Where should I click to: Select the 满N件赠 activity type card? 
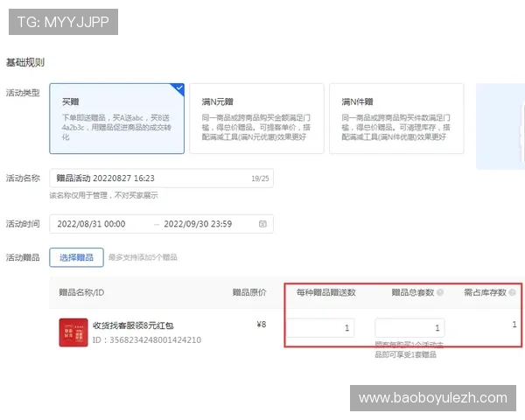click(396, 119)
